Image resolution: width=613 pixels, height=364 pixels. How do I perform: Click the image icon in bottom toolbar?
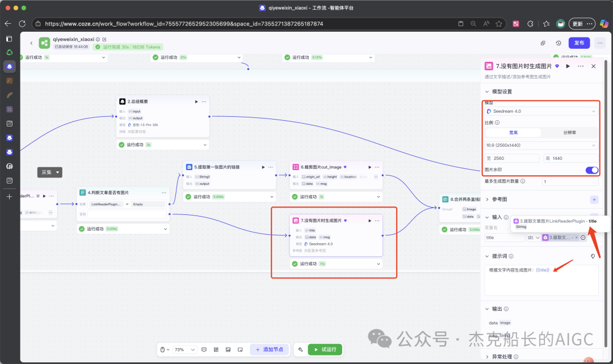pos(228,350)
